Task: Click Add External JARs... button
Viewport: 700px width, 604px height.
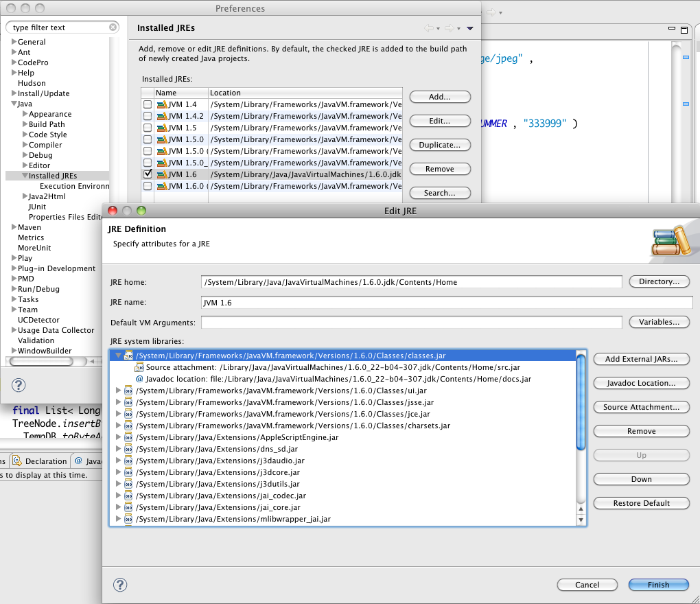Action: [641, 359]
